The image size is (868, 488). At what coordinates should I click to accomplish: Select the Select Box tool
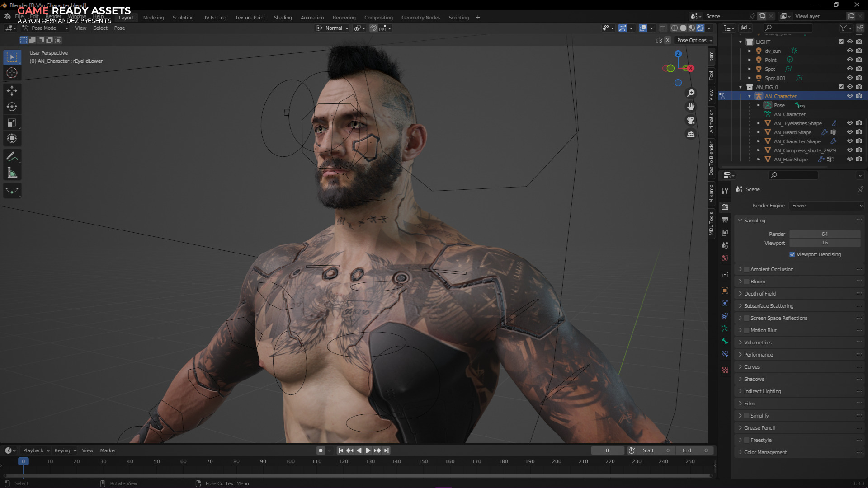[12, 57]
